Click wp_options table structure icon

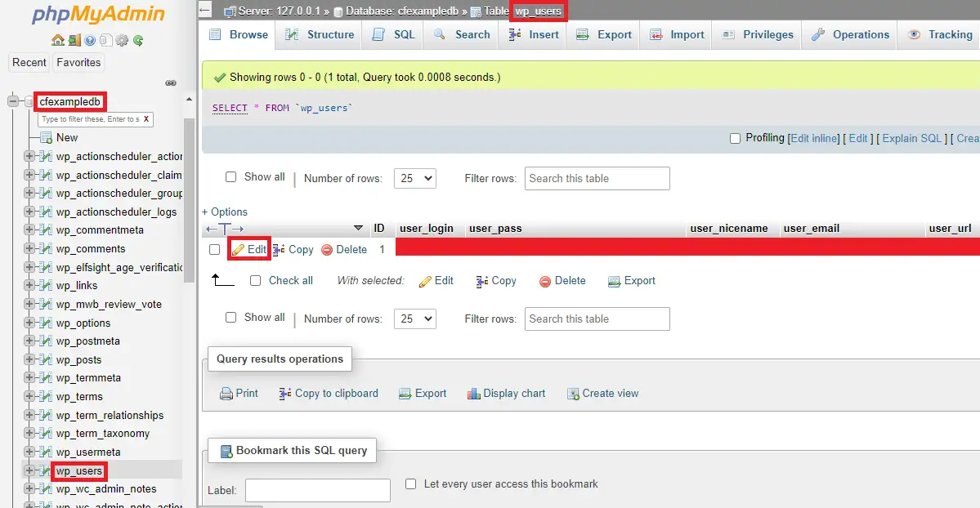coord(45,323)
